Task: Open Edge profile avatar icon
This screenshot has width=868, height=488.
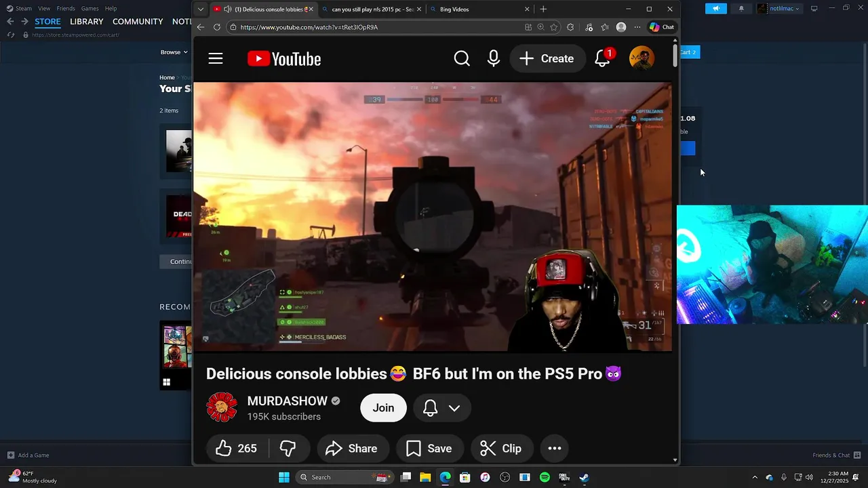Action: [x=621, y=27]
